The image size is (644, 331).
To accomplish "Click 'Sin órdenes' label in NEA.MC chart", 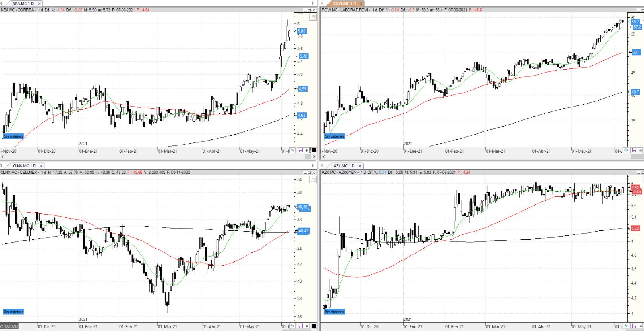I will tap(14, 136).
